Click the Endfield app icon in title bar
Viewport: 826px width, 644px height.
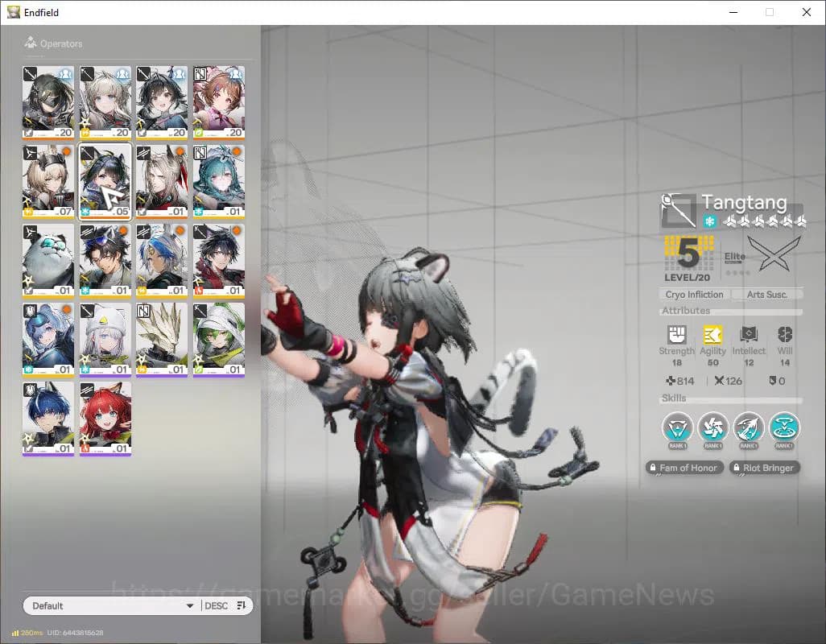[x=13, y=11]
